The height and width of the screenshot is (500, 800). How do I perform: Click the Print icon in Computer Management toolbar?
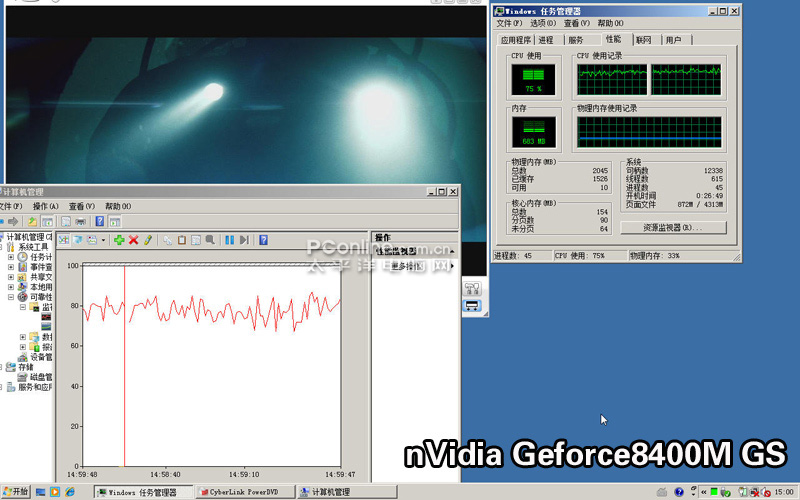click(x=81, y=221)
